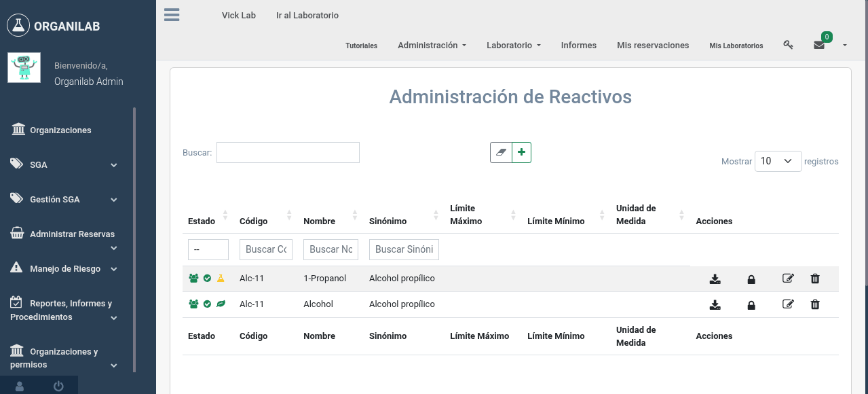Open the Mostrar registros count dropdown

click(x=778, y=161)
